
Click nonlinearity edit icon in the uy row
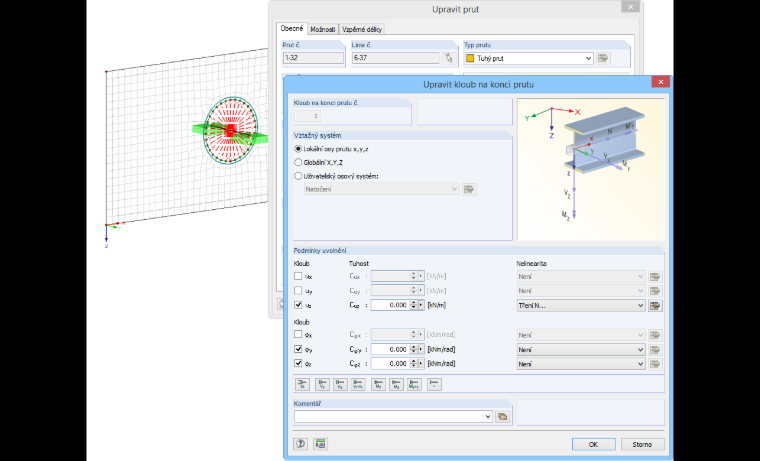[x=655, y=291]
